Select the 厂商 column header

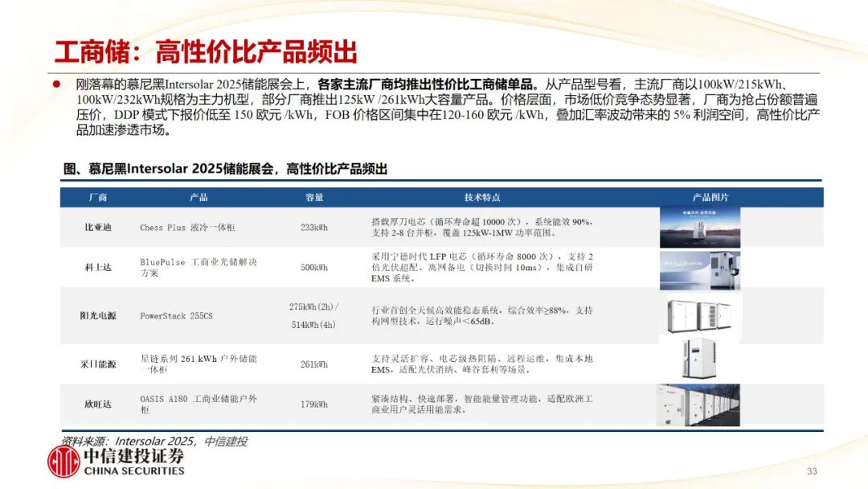(x=98, y=197)
